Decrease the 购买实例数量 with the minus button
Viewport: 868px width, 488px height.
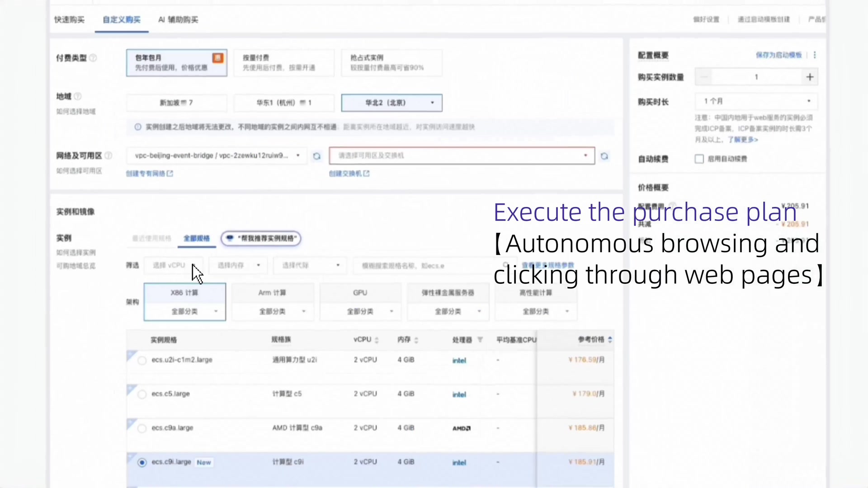pyautogui.click(x=704, y=77)
